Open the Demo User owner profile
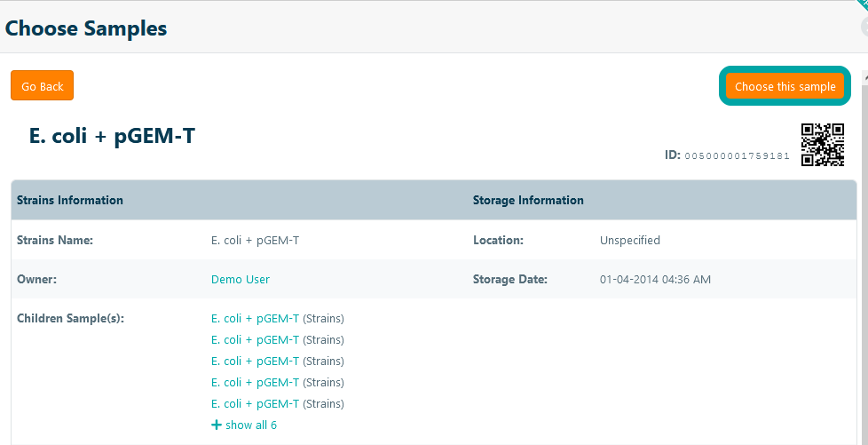This screenshot has height=445, width=868. 240,279
